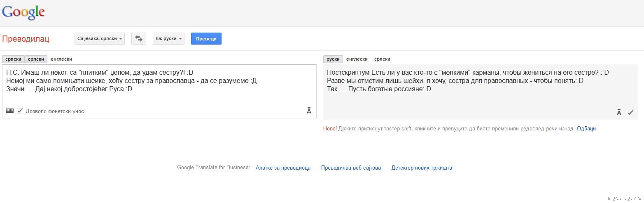Image resolution: width=644 pixels, height=203 pixels.
Task: Open "Детектор нових тржишта" link
Action: 422,168
